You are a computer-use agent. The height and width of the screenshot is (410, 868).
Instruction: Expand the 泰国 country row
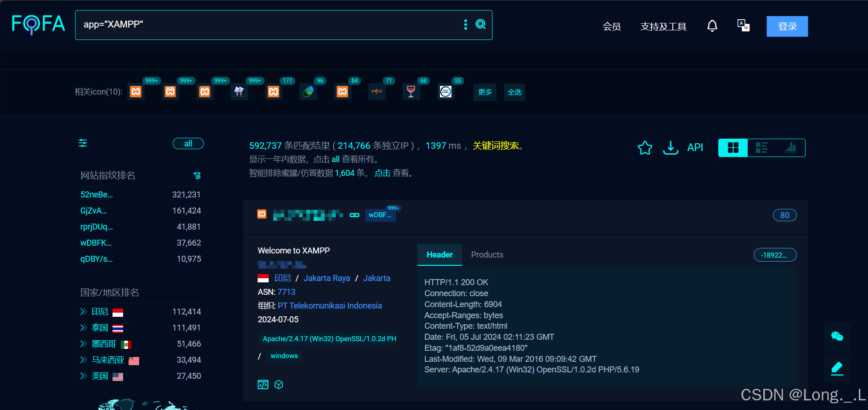(84, 328)
